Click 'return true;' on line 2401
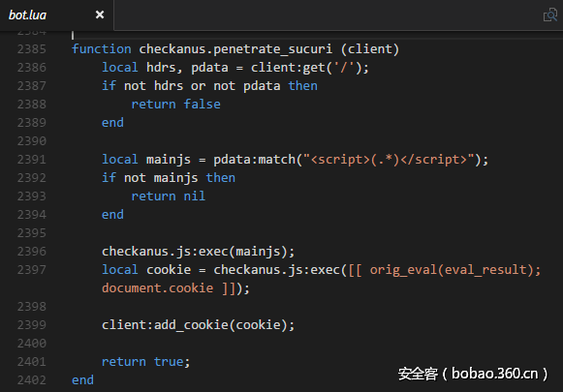 [145, 362]
